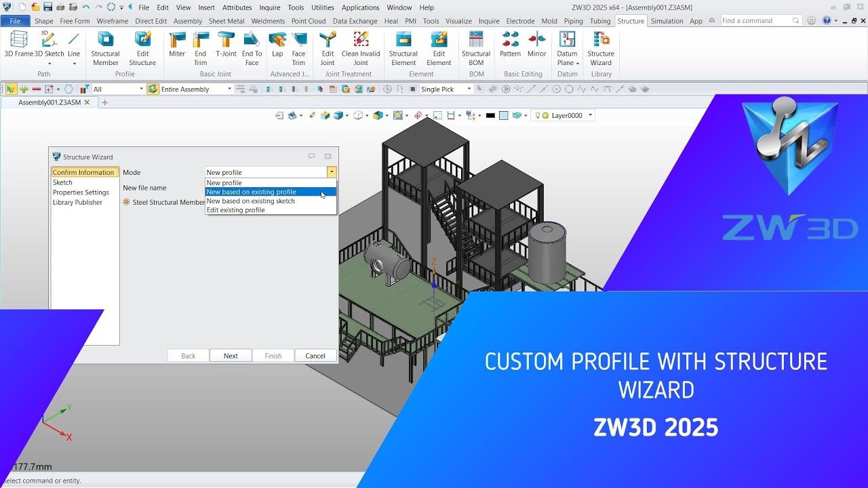This screenshot has height=488, width=868.
Task: Choose the End Trim tool
Action: pos(201,49)
